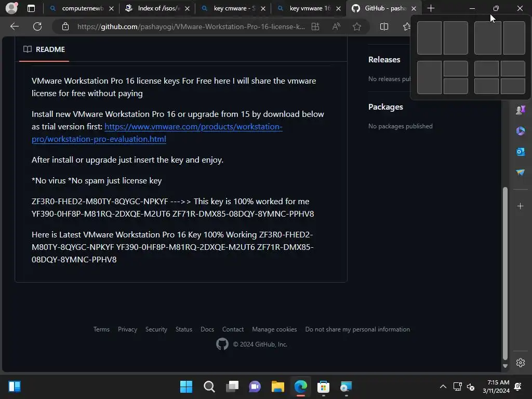Viewport: 532px width, 399px height.
Task: Open the Edge profile avatar
Action: click(x=11, y=8)
